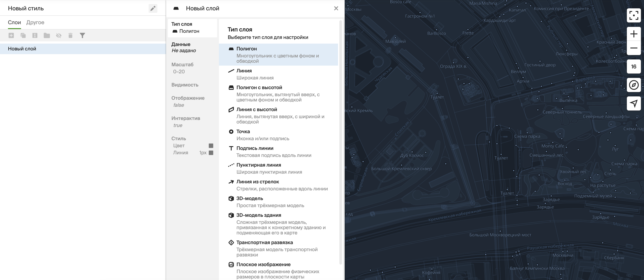Choose Полигон layer type
The image size is (644, 280).
[x=278, y=55]
